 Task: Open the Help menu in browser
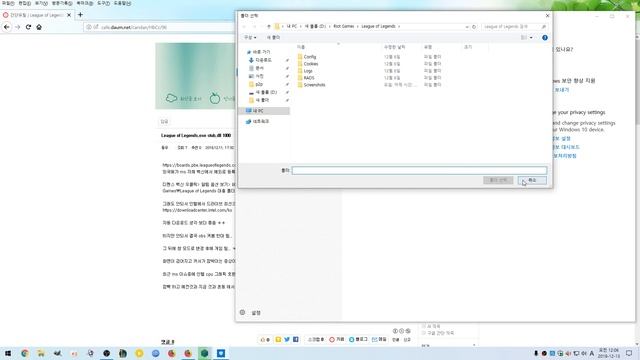pyautogui.click(x=122, y=3)
